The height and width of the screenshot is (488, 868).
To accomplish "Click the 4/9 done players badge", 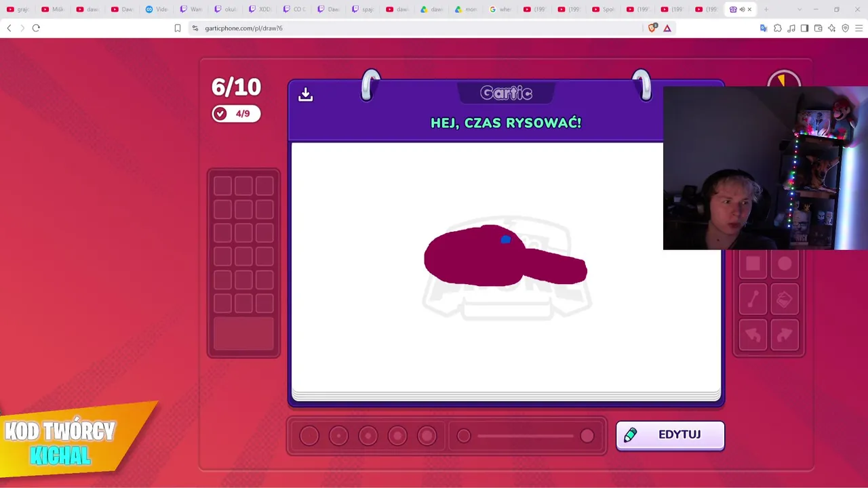I will 236,114.
